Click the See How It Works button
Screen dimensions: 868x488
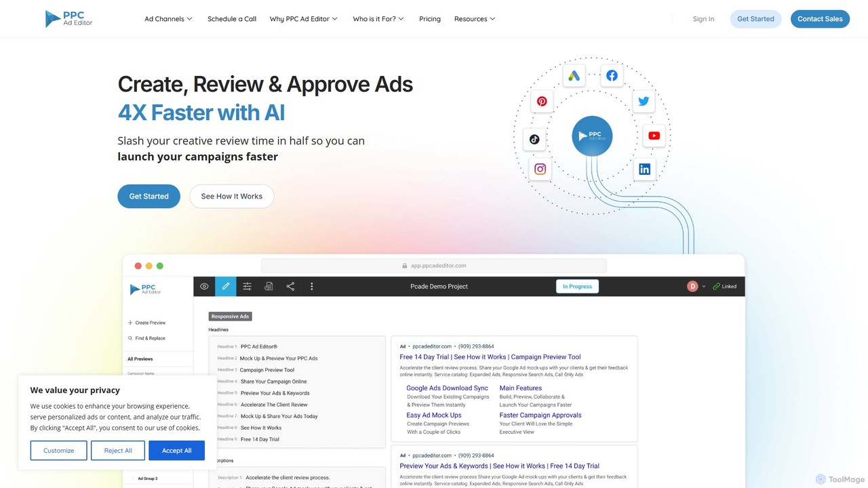(x=232, y=197)
